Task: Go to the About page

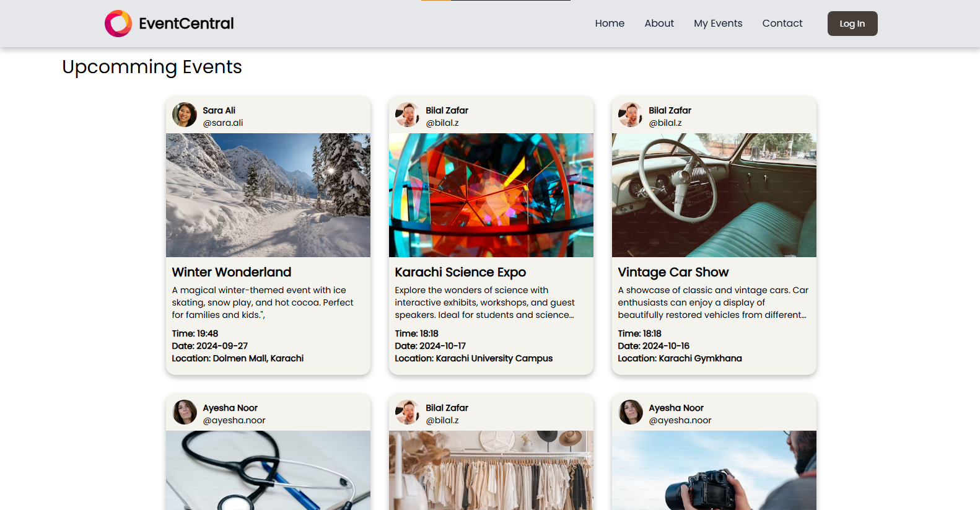Action: 659,24
